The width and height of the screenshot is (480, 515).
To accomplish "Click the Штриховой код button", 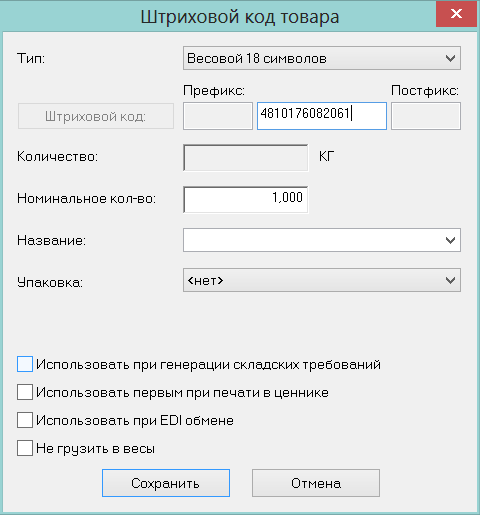I will pos(96,116).
